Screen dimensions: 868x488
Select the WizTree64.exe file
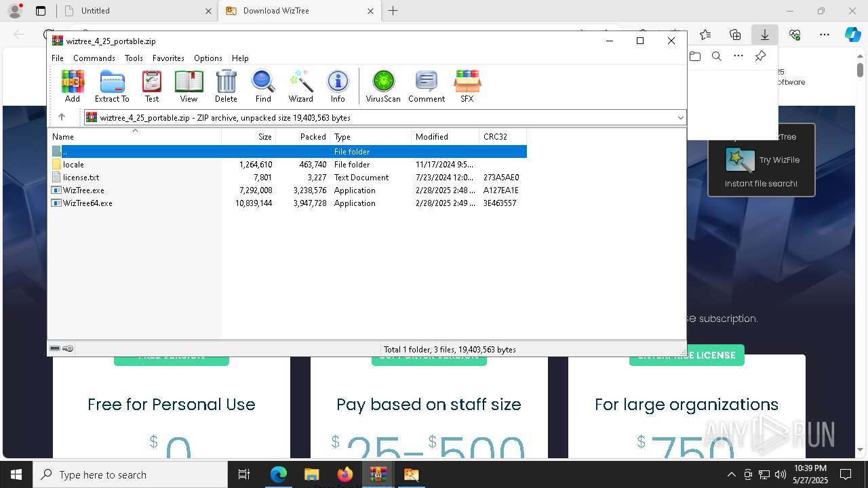[x=288, y=203]
